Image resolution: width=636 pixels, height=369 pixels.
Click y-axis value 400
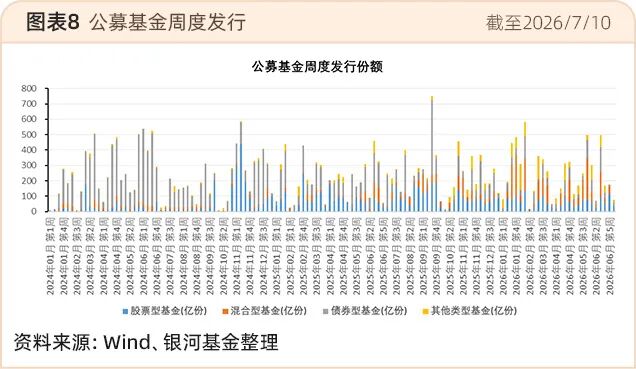(29, 150)
